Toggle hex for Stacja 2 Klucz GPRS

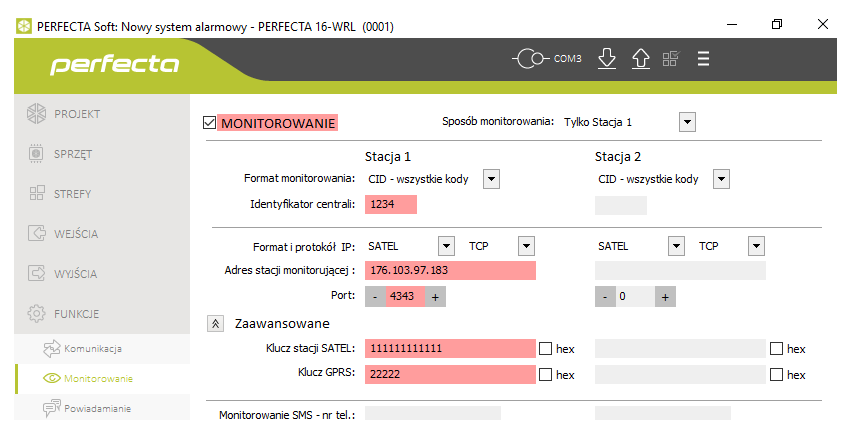(776, 374)
